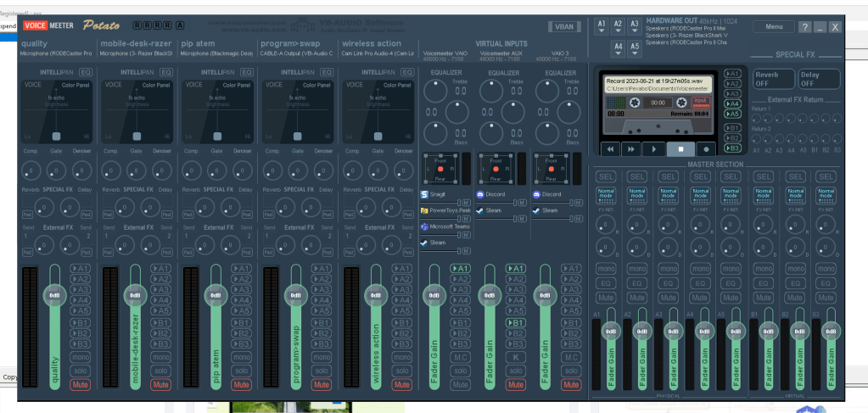Click the PowerToys.Peek app icon
Screen dimensions: 868x413
click(x=424, y=210)
